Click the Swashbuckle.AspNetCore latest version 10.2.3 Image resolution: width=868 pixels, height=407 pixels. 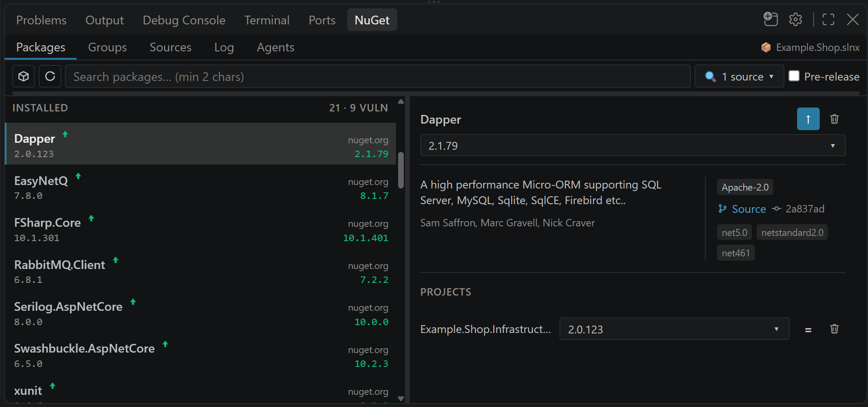(371, 364)
